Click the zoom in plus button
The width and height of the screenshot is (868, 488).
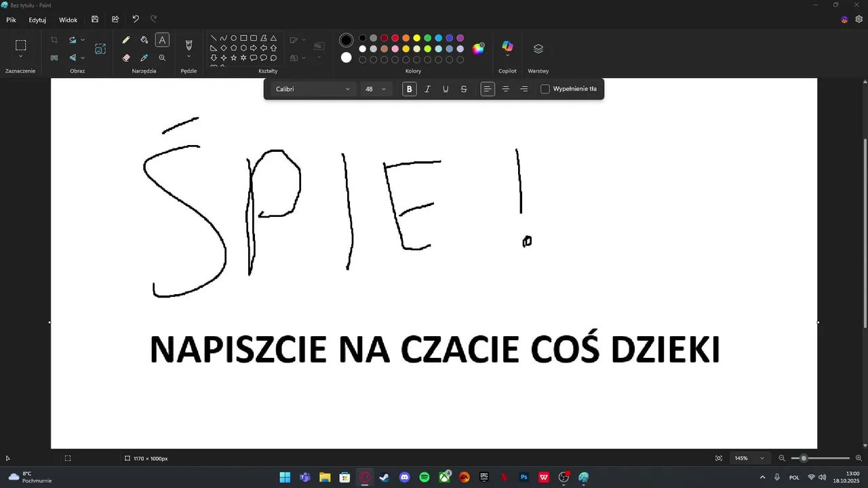coord(859,458)
